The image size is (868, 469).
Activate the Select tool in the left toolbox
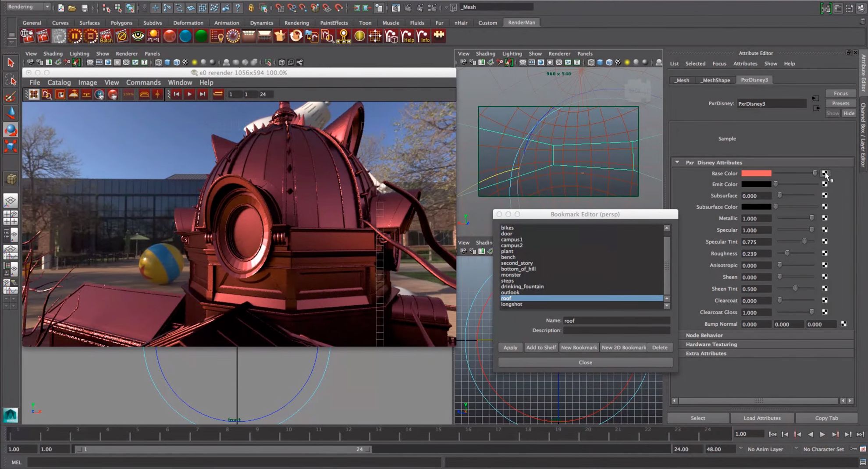point(11,63)
